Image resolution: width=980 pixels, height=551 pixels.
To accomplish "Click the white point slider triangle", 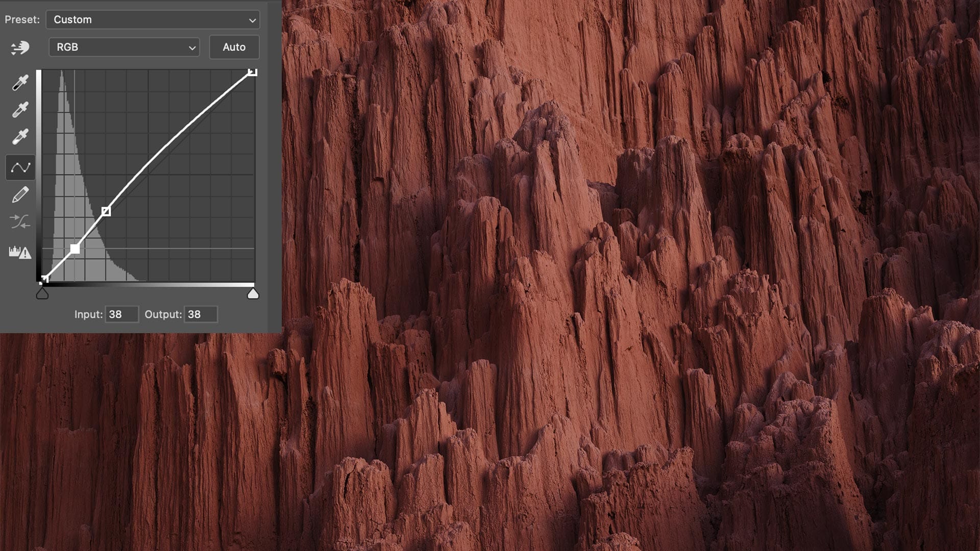I will (x=253, y=294).
